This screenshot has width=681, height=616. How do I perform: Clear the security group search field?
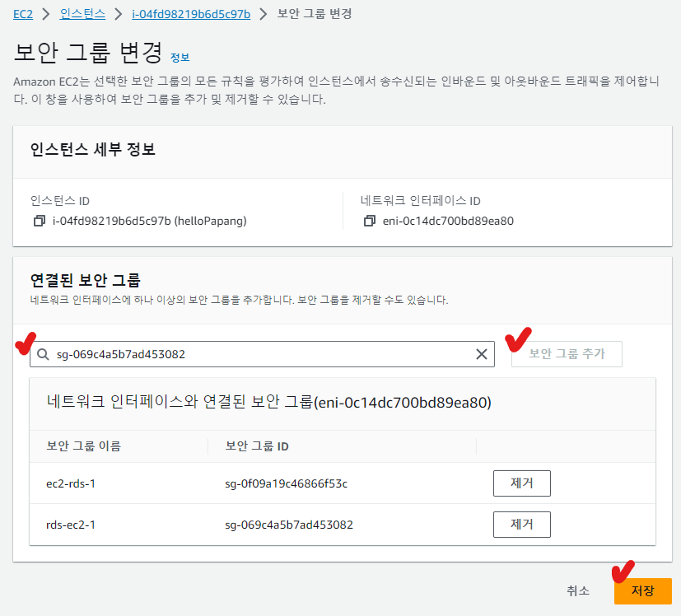[x=482, y=354]
